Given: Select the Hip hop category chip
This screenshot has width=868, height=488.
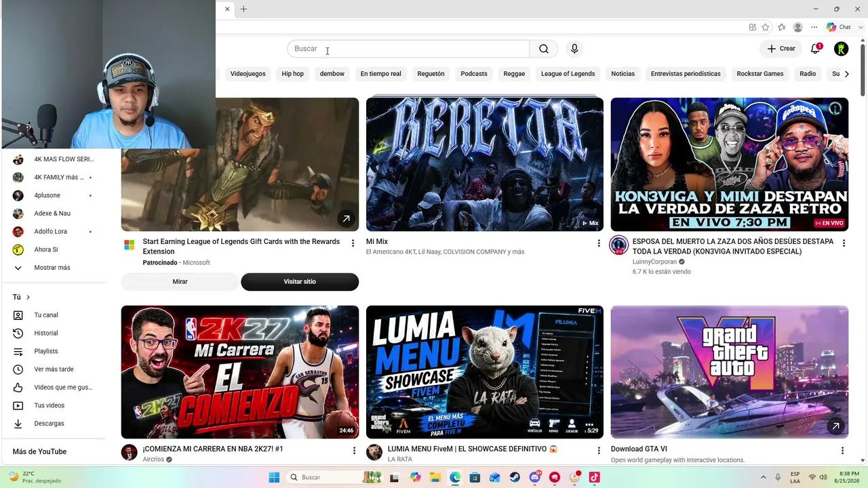Looking at the screenshot, I should (x=293, y=74).
